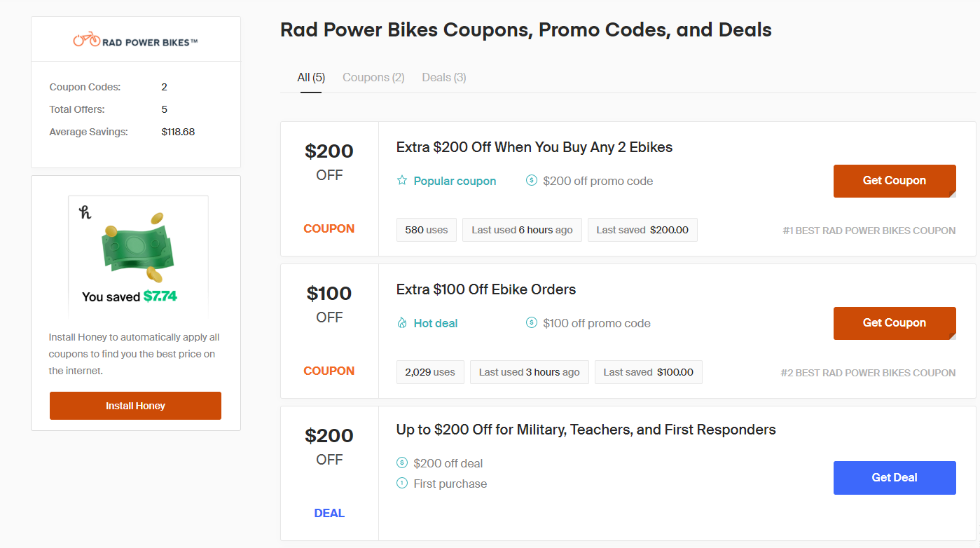Open the Extra $100 Off Ebike Orders title
This screenshot has width=980, height=548.
pos(485,289)
